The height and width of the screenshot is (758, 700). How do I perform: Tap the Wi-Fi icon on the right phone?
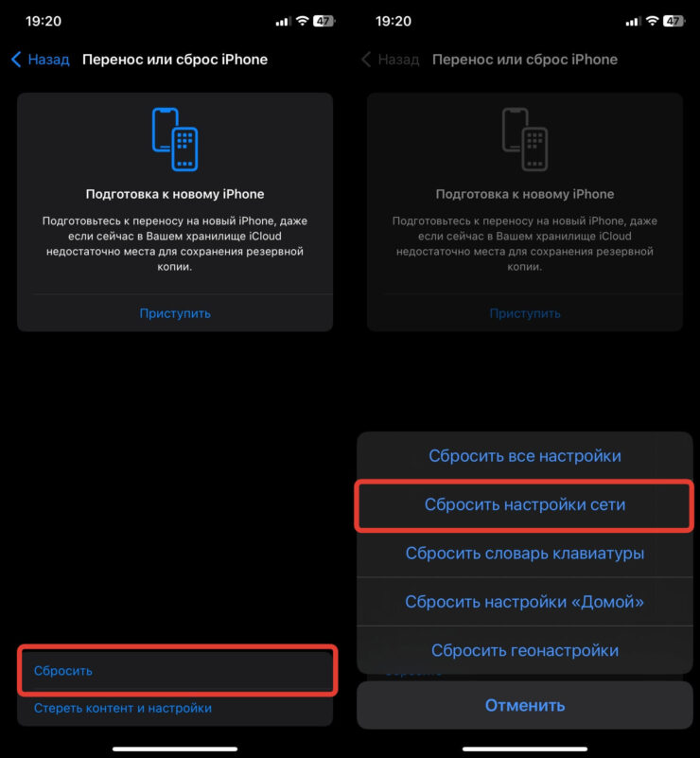[x=653, y=21]
